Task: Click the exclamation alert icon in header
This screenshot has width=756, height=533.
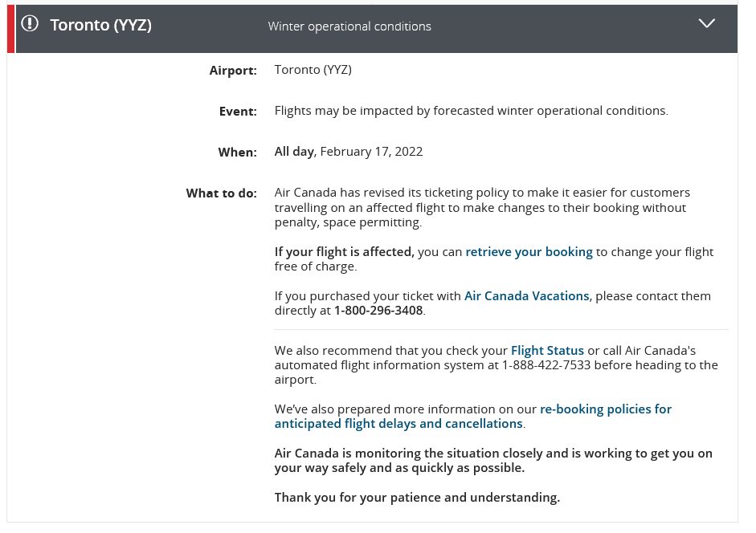Action: pyautogui.click(x=30, y=23)
